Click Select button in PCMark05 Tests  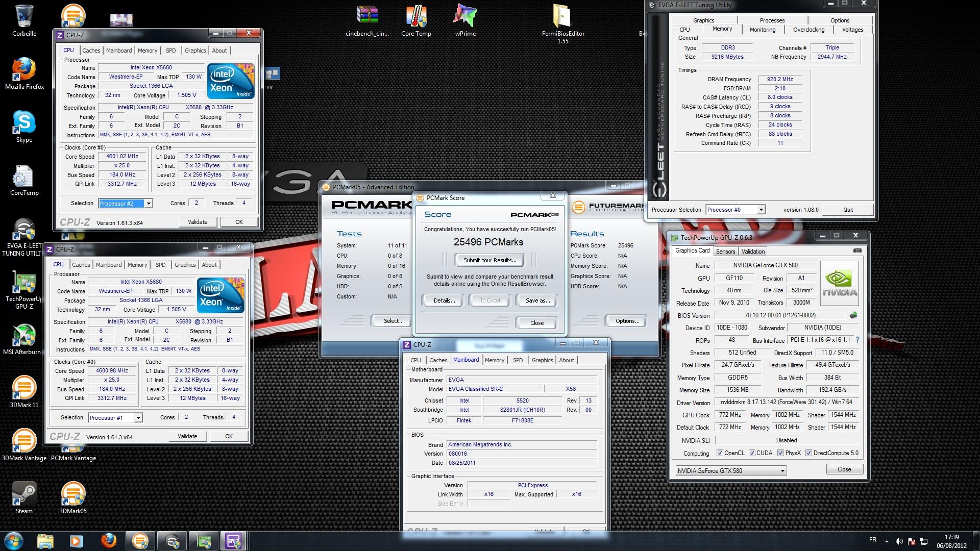click(393, 321)
